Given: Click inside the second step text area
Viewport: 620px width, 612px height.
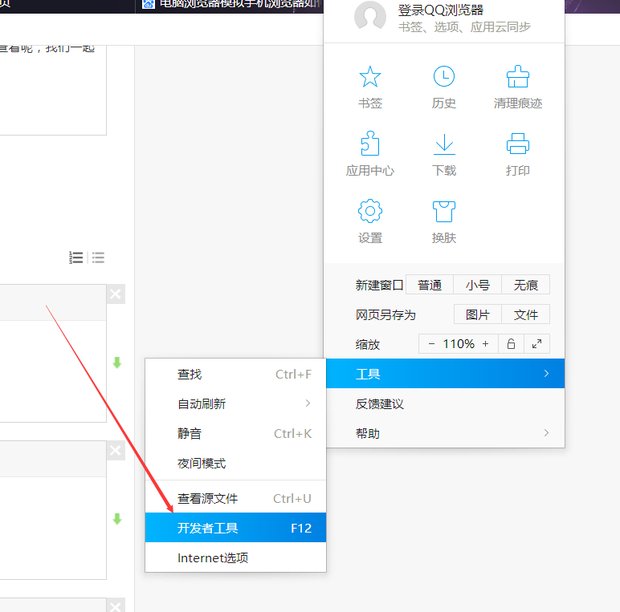Looking at the screenshot, I should coord(53,528).
